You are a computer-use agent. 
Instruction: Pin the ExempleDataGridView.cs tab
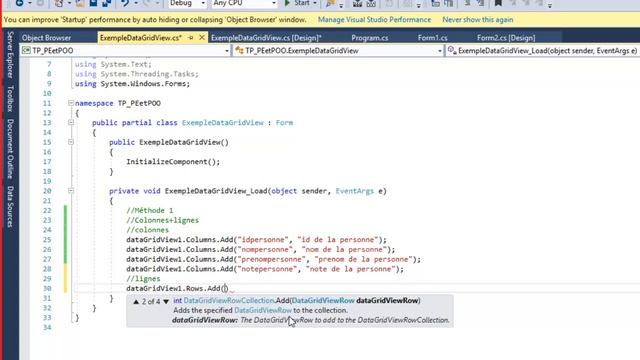pyautogui.click(x=191, y=38)
